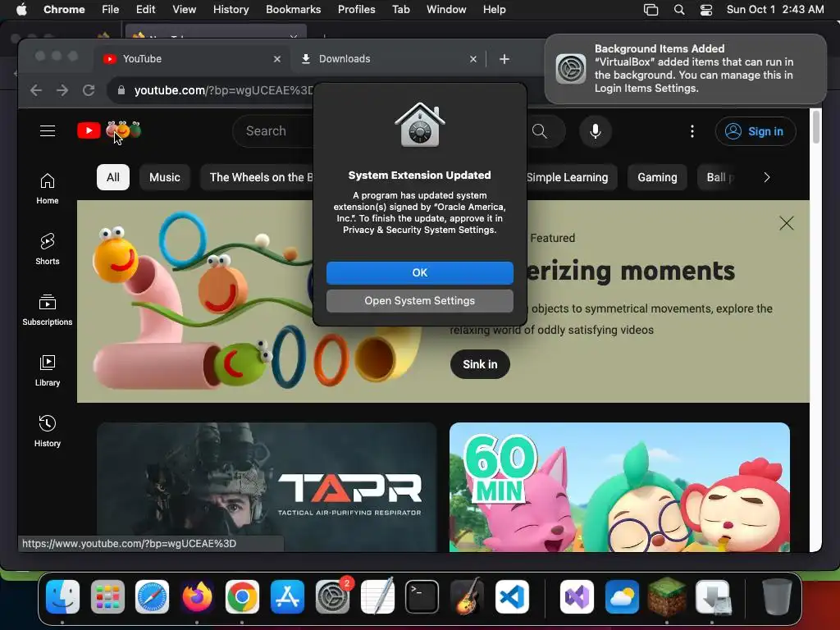The width and height of the screenshot is (840, 630).
Task: Open the Edit menu
Action: (x=145, y=10)
